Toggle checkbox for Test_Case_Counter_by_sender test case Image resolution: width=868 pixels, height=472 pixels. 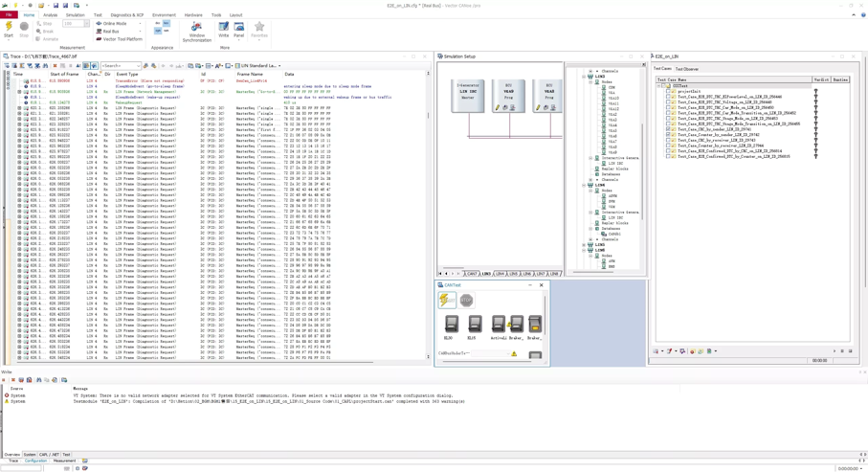(x=668, y=135)
